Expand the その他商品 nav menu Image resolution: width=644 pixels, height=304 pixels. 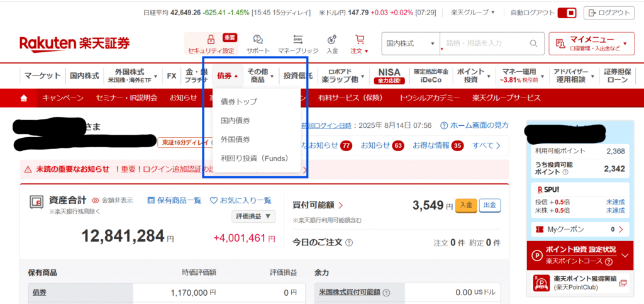(x=260, y=76)
